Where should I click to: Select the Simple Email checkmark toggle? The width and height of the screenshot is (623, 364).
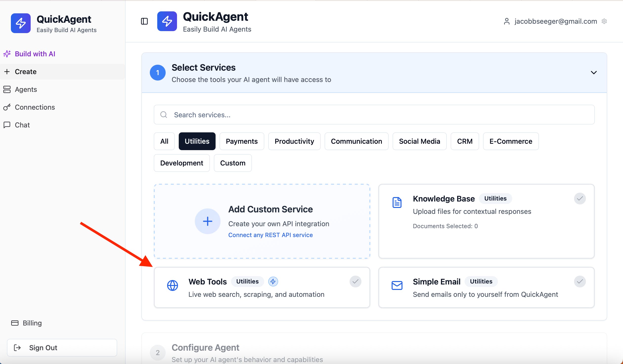pyautogui.click(x=580, y=281)
